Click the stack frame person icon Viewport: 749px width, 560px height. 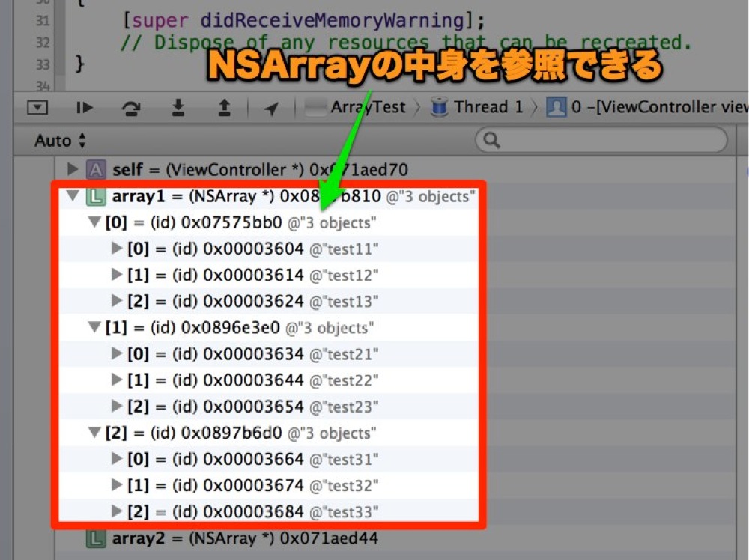point(556,107)
